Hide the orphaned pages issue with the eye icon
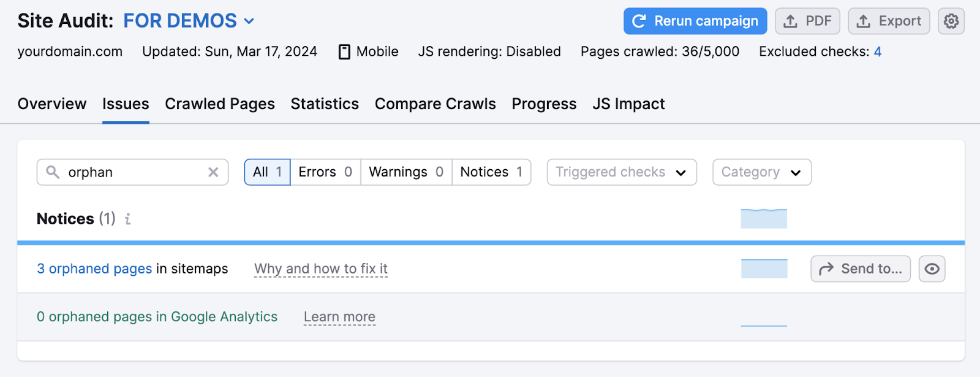Viewport: 980px width, 377px height. click(x=931, y=268)
